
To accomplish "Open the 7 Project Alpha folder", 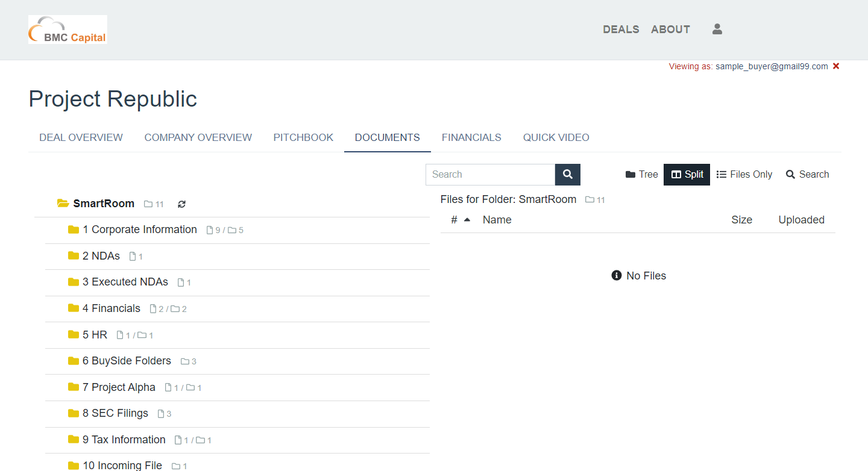I will 119,387.
